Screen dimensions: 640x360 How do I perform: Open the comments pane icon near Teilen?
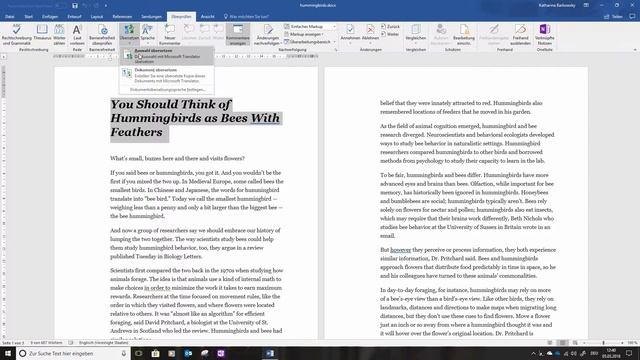coord(632,17)
